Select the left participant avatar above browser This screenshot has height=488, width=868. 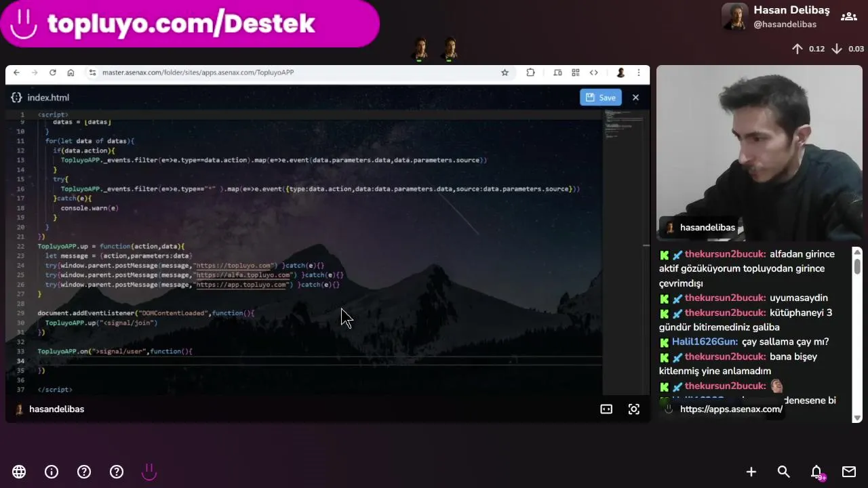[420, 49]
